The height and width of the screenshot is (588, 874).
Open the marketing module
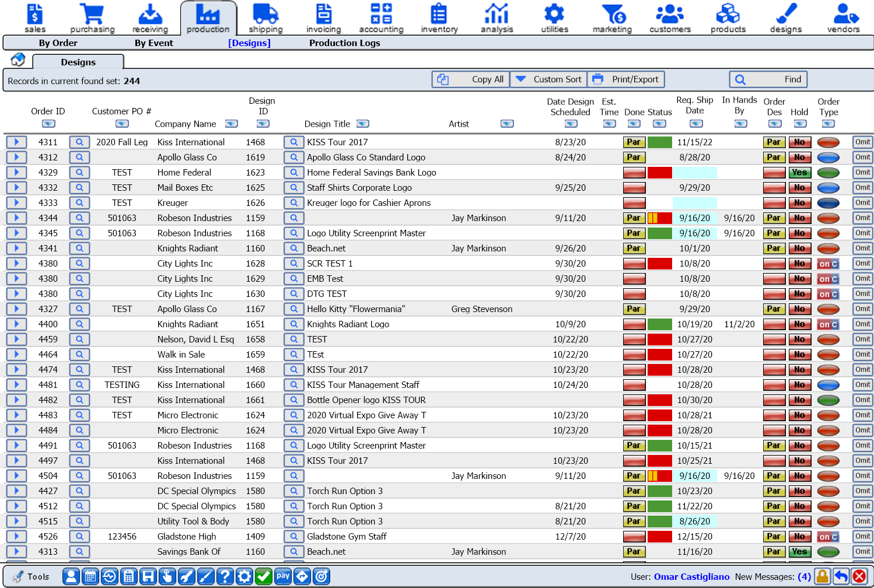[612, 17]
